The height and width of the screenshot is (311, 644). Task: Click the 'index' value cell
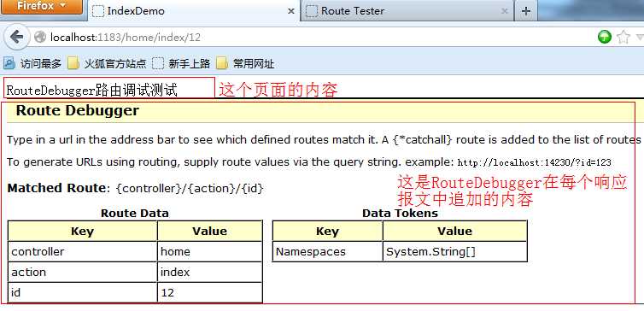(210, 272)
